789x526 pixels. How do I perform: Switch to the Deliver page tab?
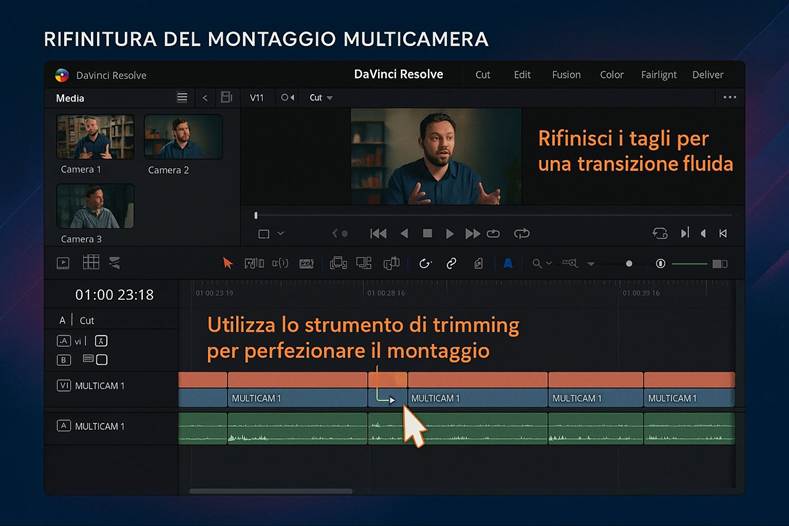point(707,75)
